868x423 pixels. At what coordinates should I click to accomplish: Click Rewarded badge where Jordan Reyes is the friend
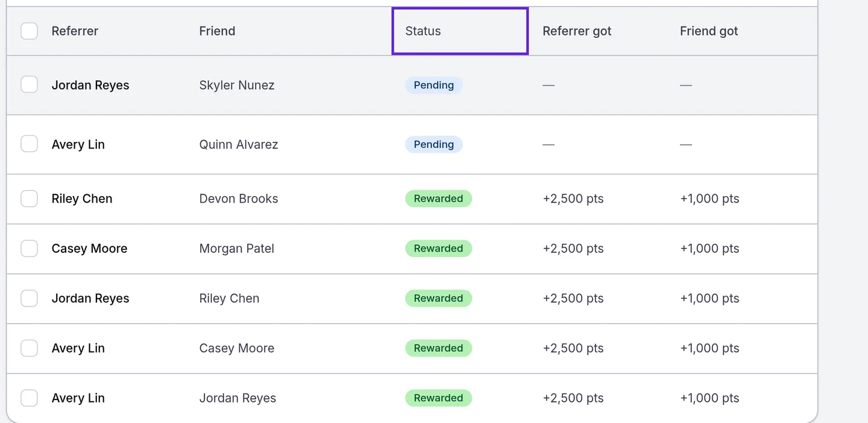coord(438,398)
